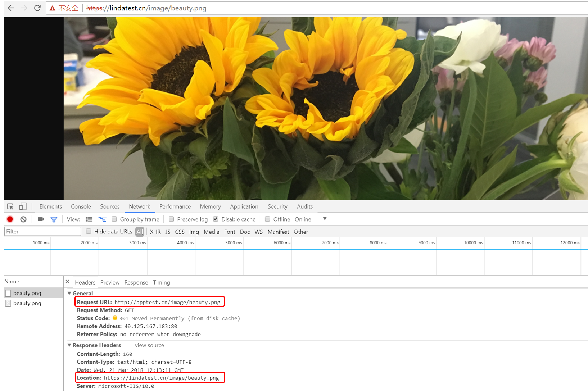Viewport: 588px width, 391px height.
Task: Uncheck the Disable cache checkbox
Action: coord(216,219)
